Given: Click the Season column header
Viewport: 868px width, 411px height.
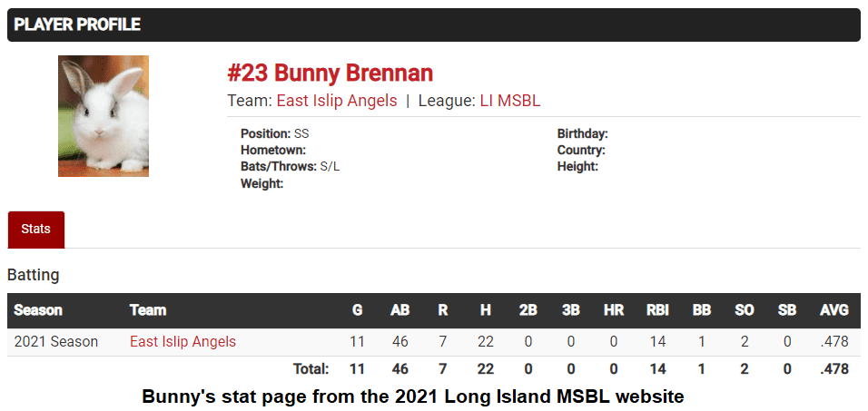Looking at the screenshot, I should coord(38,310).
